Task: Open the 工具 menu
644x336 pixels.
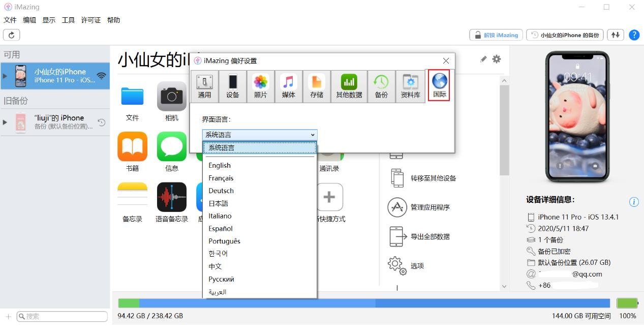Action: 68,20
